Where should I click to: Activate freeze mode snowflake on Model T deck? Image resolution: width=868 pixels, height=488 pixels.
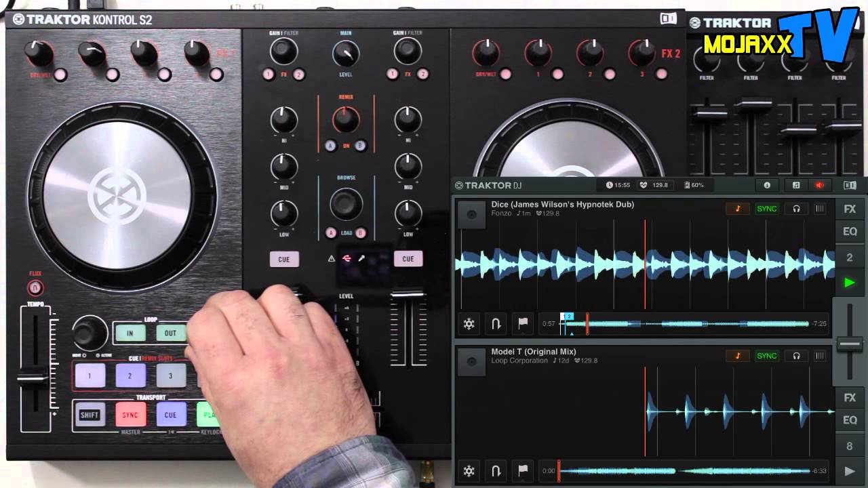pos(469,471)
